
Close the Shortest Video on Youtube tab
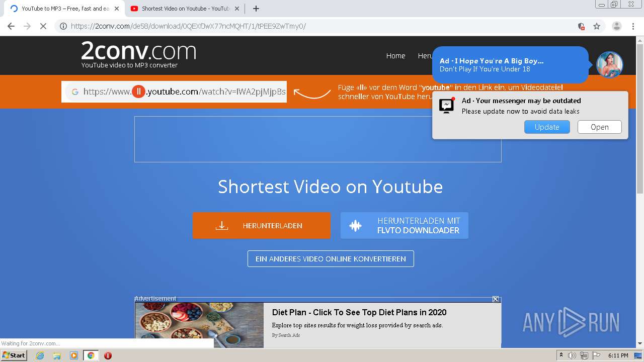coord(237,9)
